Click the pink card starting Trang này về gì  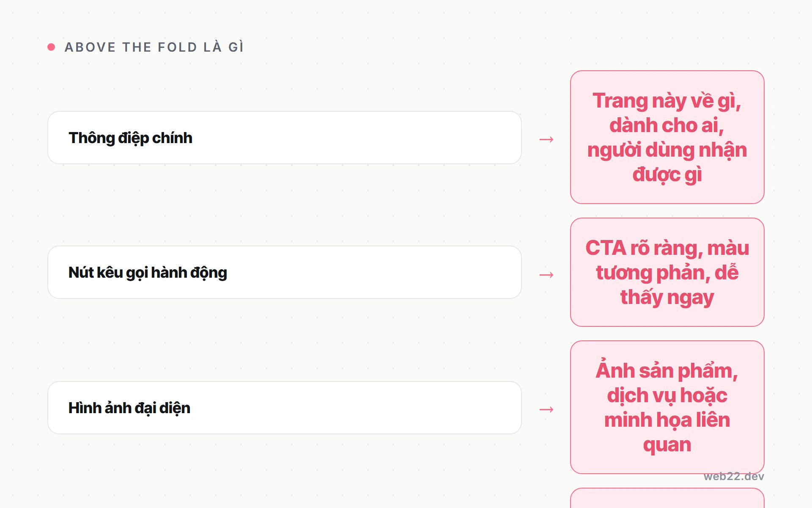(x=667, y=137)
